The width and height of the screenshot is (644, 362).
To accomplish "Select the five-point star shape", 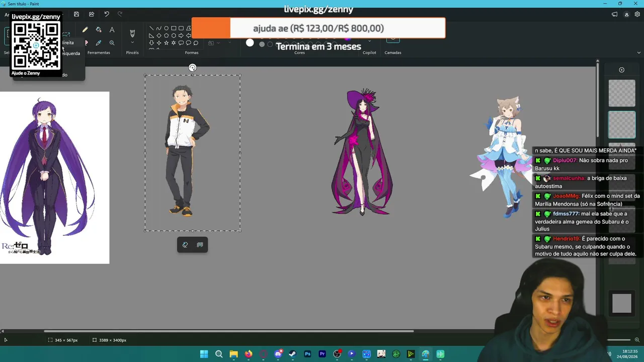I will coord(166,43).
